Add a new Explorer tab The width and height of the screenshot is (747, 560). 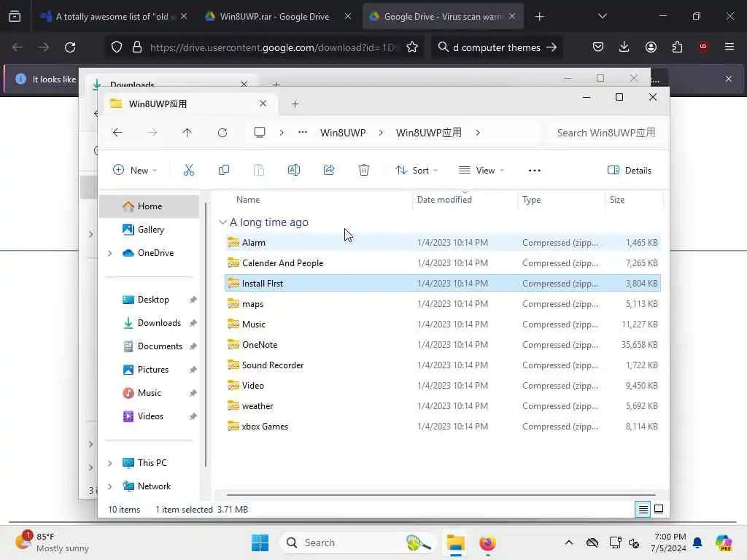(x=295, y=104)
